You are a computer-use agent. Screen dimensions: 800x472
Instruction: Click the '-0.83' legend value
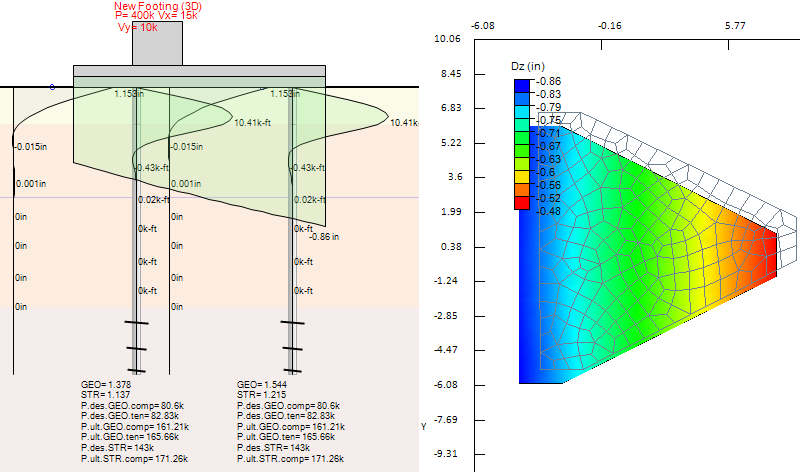[548, 94]
